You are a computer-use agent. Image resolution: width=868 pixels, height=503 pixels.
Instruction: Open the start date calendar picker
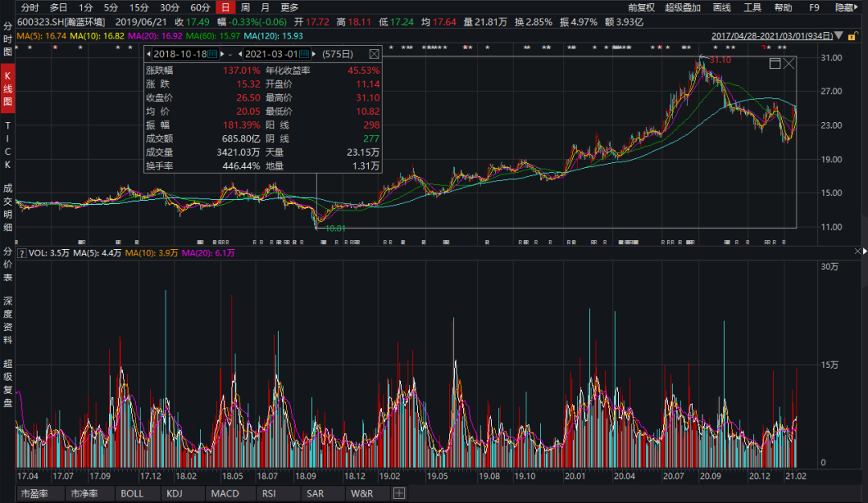pos(212,54)
